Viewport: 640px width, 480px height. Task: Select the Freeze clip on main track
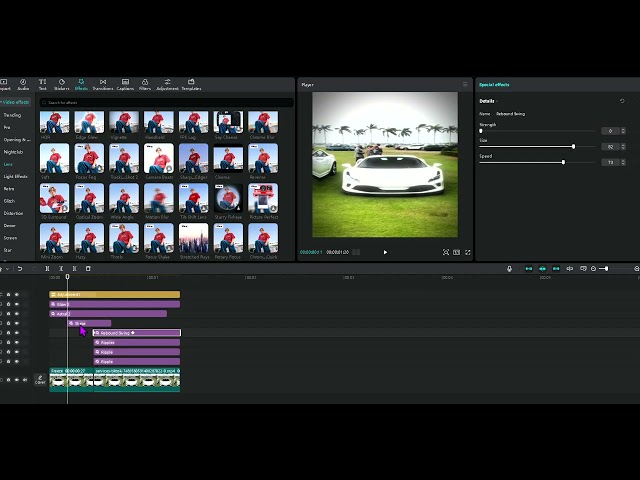[71, 380]
